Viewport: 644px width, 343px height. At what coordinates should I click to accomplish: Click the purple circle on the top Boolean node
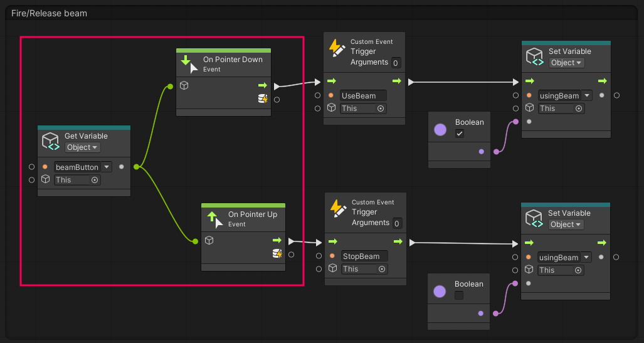[x=440, y=130]
